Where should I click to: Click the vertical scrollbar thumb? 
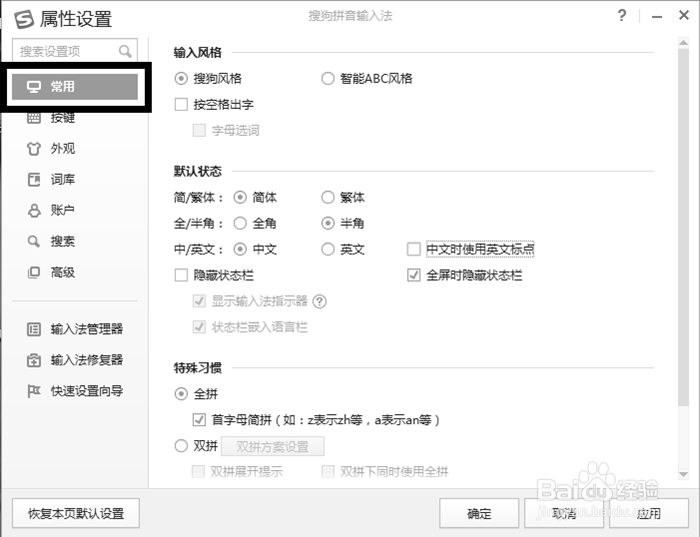(683, 227)
